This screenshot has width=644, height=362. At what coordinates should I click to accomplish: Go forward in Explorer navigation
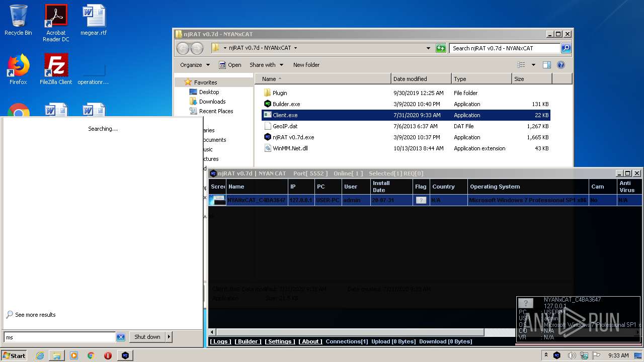pyautogui.click(x=197, y=48)
